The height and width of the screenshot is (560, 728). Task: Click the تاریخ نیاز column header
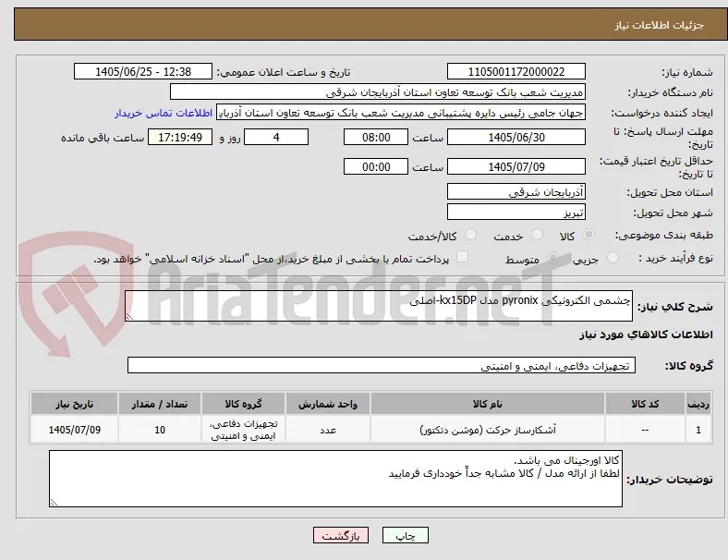[x=74, y=404]
